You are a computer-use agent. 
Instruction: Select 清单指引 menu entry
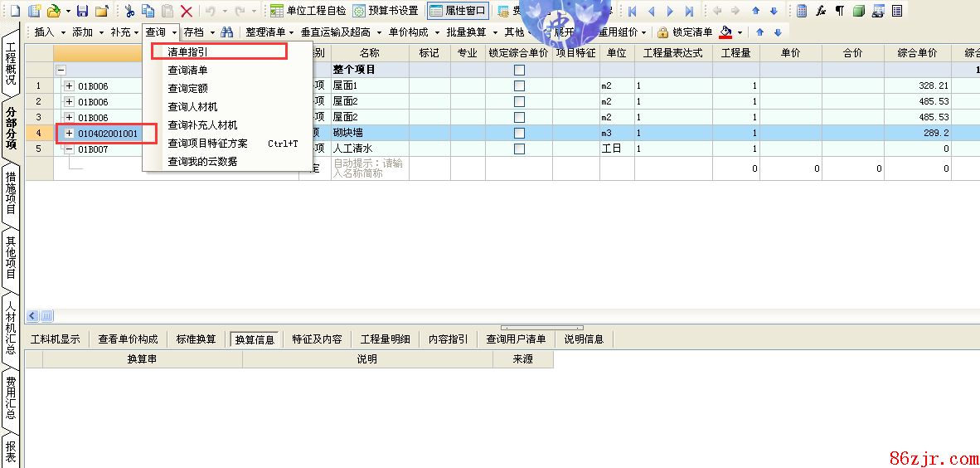(188, 51)
